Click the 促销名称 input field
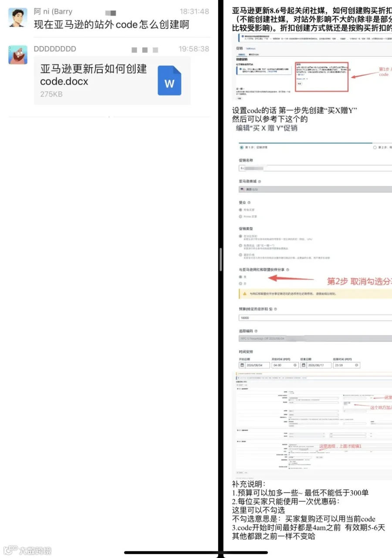392x558 pixels. click(x=315, y=168)
